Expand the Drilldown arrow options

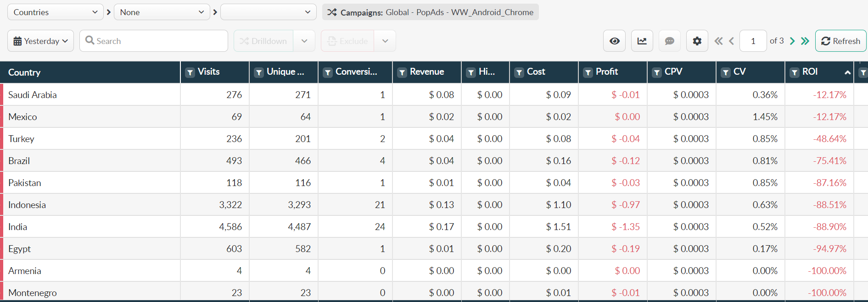click(304, 41)
